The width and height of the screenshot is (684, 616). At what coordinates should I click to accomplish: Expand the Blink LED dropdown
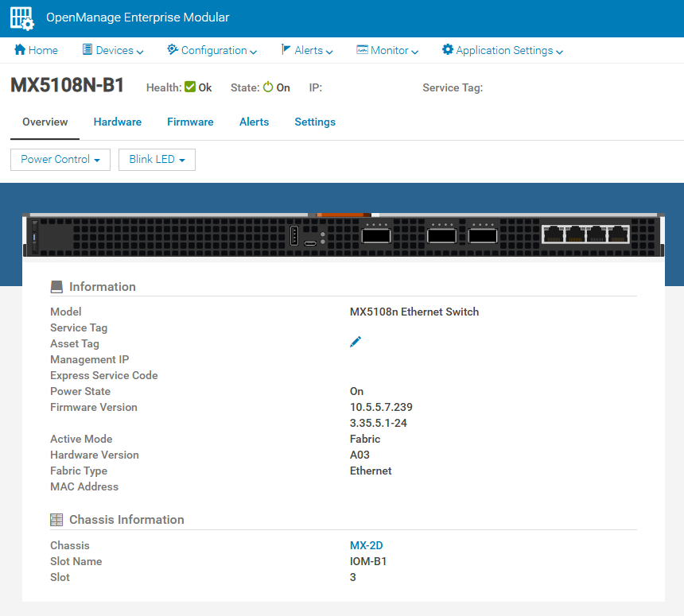(157, 160)
